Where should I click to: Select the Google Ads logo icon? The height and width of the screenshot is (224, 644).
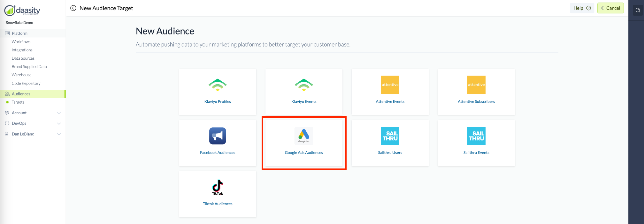coord(304,136)
